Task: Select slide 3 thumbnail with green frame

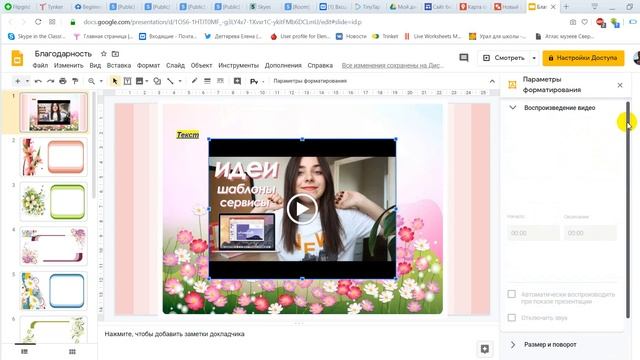Action: pyautogui.click(x=53, y=202)
